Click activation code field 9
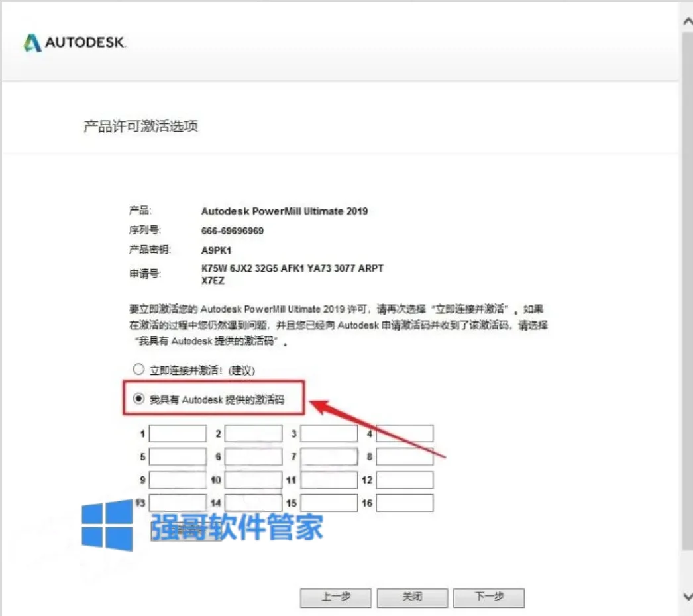 pos(178,480)
